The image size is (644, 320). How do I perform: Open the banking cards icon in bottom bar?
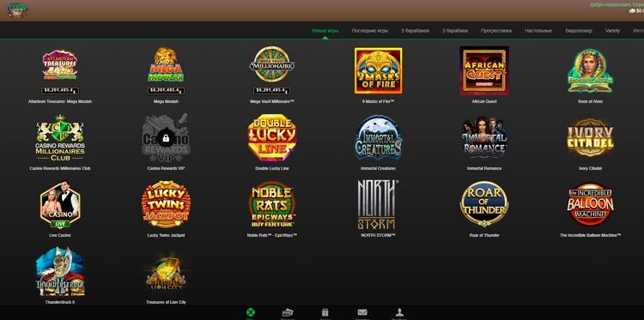(x=288, y=312)
